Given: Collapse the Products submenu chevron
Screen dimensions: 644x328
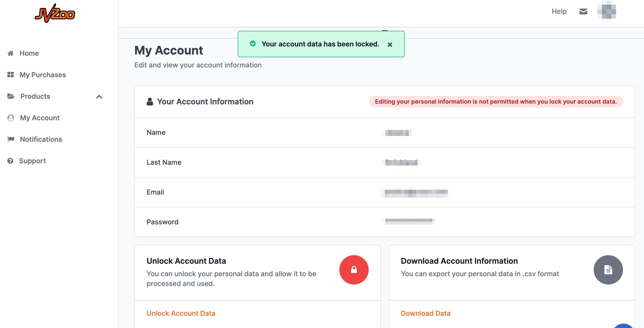Looking at the screenshot, I should point(99,97).
